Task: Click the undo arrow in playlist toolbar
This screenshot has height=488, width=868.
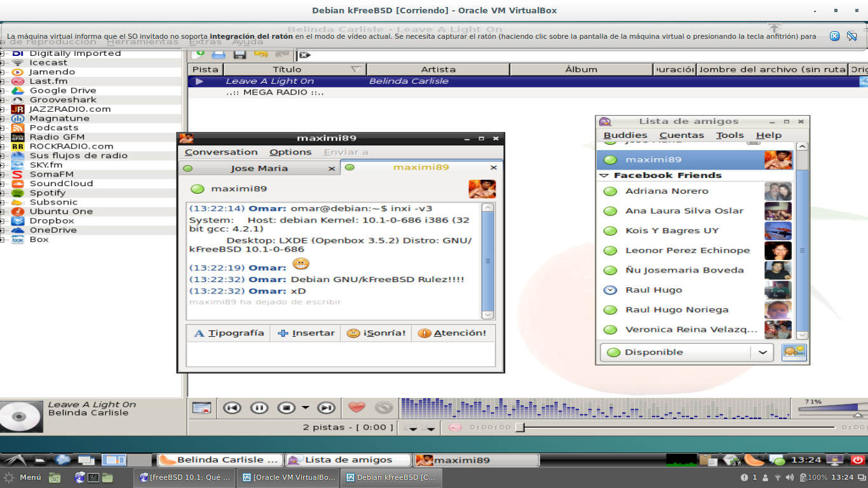Action: 261,55
